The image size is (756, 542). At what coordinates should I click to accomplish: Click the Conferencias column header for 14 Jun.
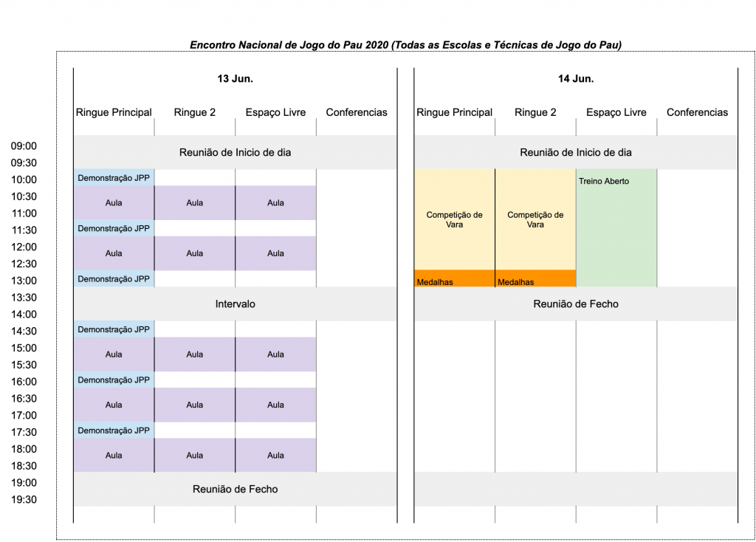tap(697, 112)
